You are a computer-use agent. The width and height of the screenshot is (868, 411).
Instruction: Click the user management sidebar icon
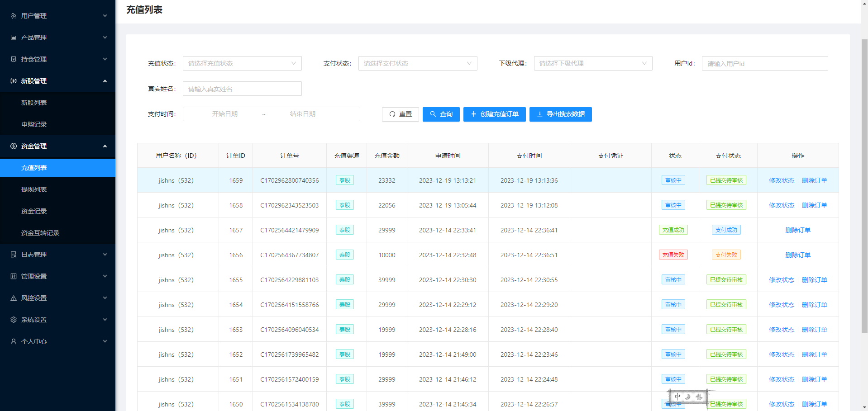click(x=14, y=16)
